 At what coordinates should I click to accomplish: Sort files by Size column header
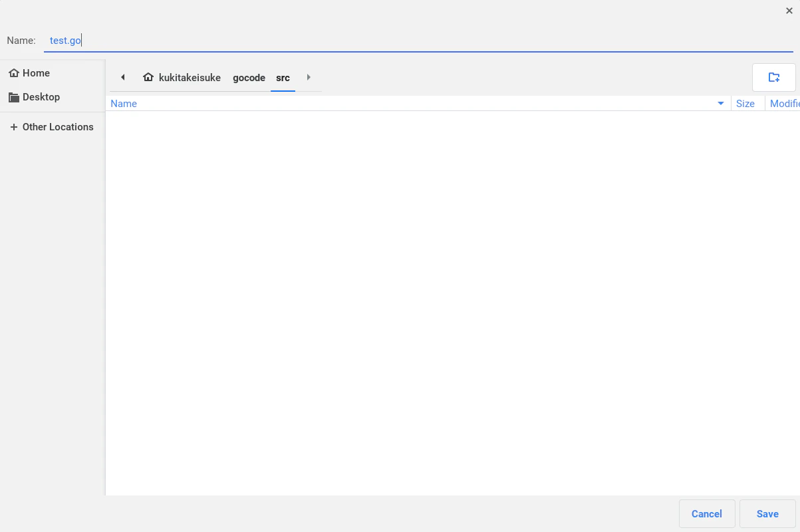coord(747,104)
